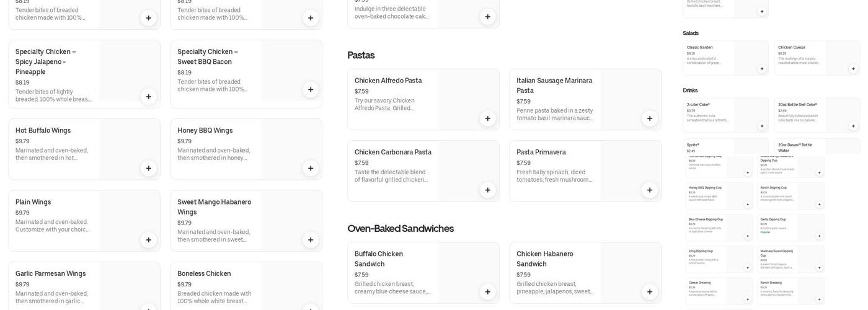868x310 pixels.
Task: Add Hot Buffalo Wings to order
Action: point(149,168)
